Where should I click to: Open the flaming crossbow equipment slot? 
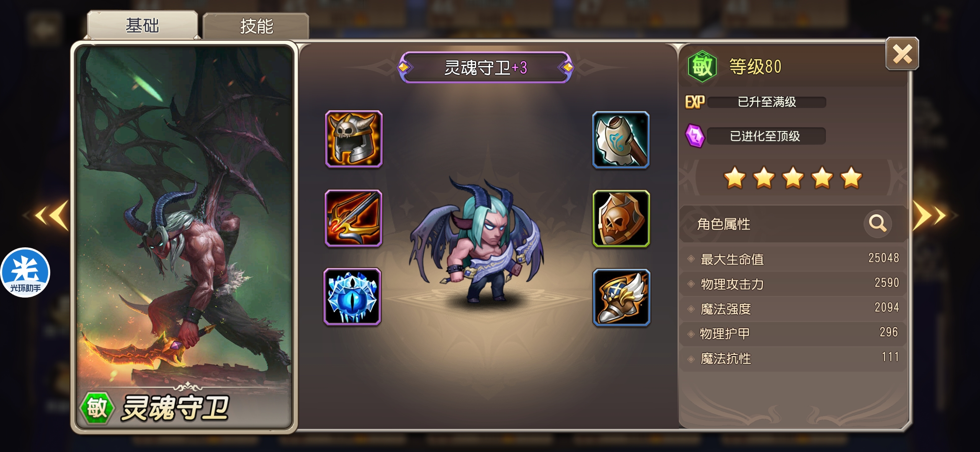[353, 218]
